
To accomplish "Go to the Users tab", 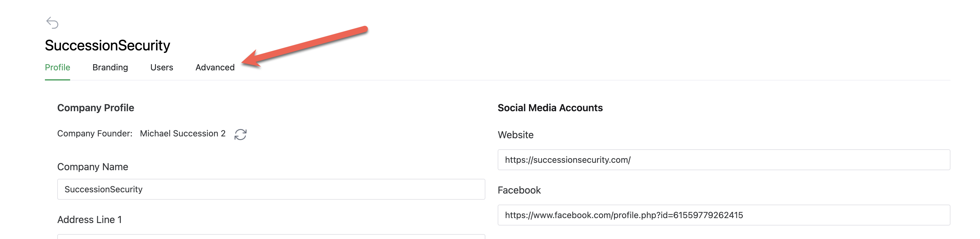I will coord(162,67).
